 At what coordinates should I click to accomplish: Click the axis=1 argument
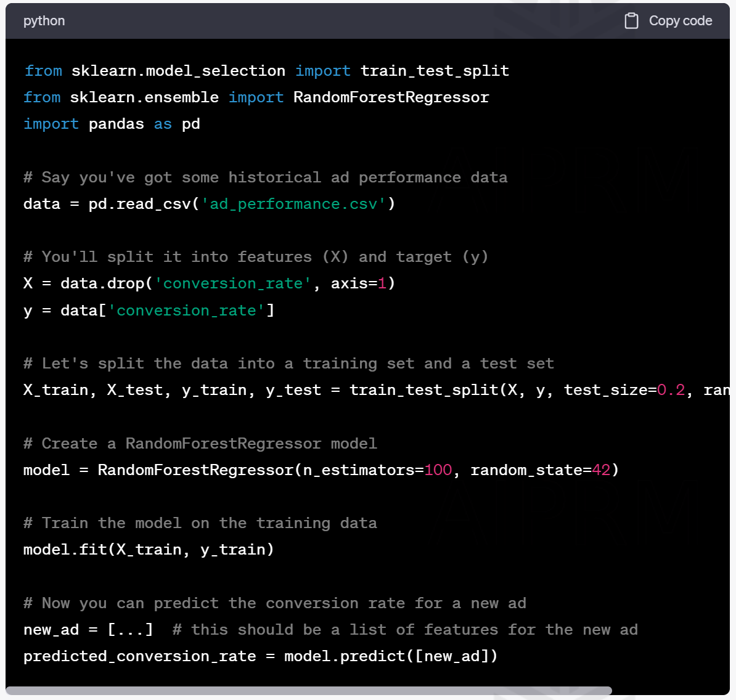pyautogui.click(x=359, y=283)
